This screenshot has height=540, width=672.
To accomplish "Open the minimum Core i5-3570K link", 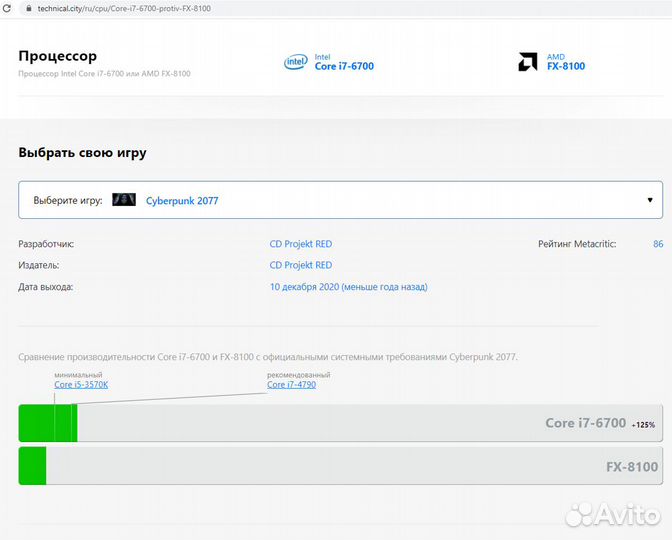I will coord(81,384).
